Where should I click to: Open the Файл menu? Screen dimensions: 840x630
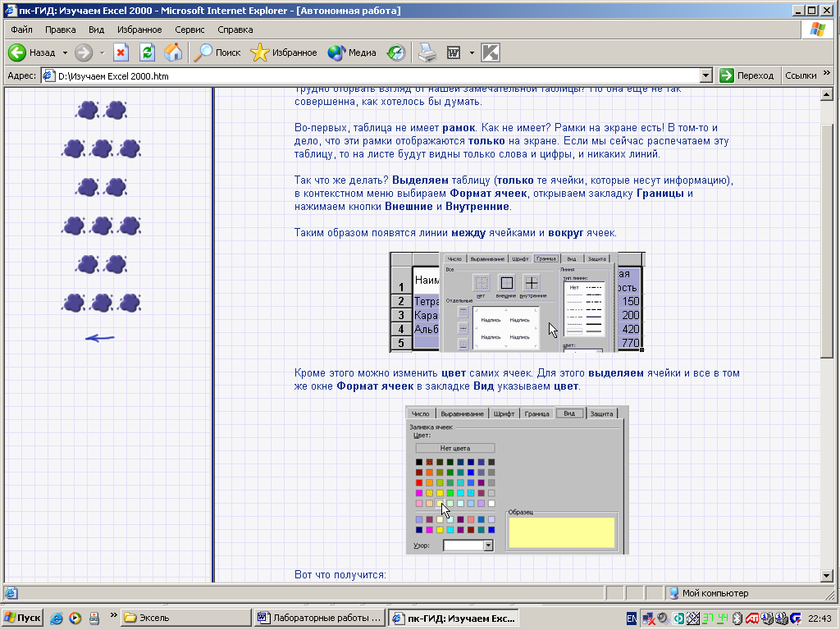21,30
